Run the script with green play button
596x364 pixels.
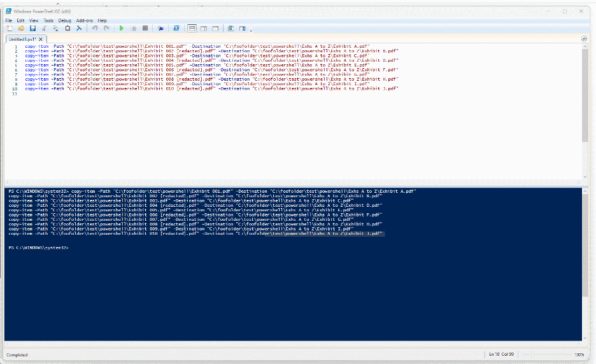pyautogui.click(x=122, y=29)
